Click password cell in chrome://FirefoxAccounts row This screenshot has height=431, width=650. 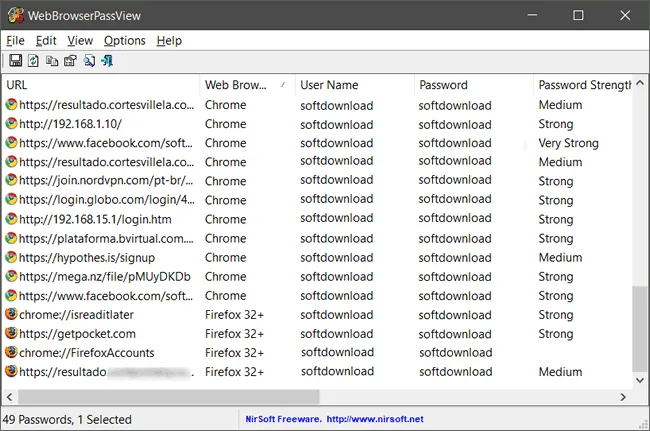coord(456,353)
